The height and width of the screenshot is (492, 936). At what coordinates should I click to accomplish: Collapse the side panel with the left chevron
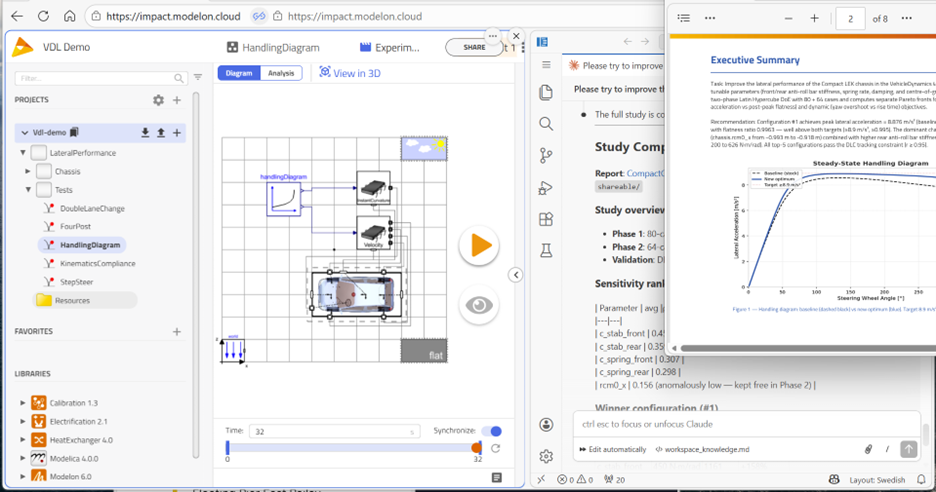(516, 275)
